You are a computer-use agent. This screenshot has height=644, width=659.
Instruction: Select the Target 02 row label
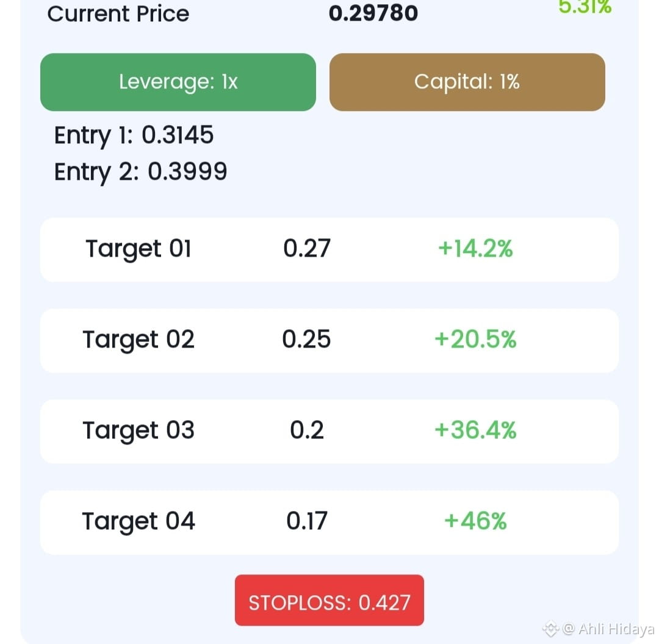point(139,340)
